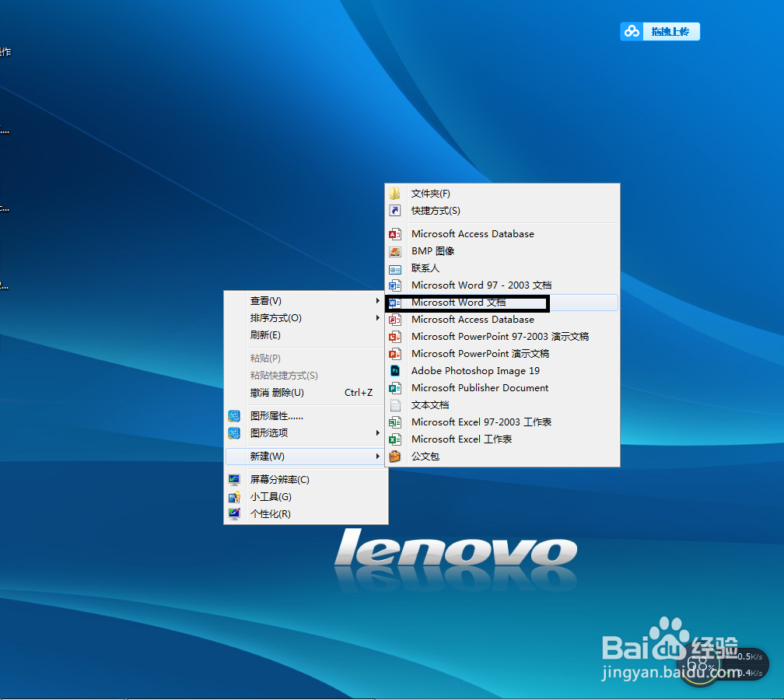784x700 pixels.
Task: Click the 个性化 personalize icon
Action: [234, 513]
